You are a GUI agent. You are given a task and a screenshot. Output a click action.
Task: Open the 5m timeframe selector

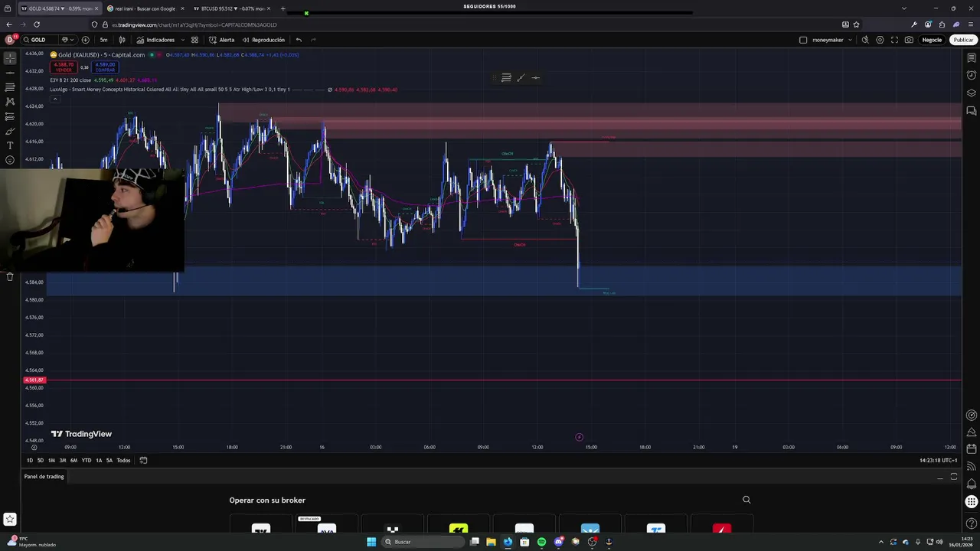pos(103,40)
